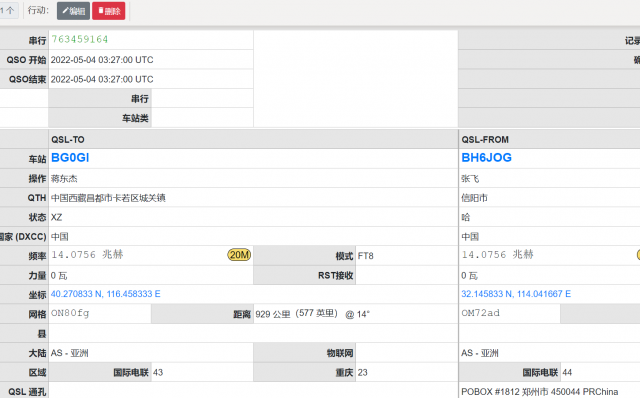The height and width of the screenshot is (398, 640).
Task: Click the coordinates link 40.270833 N, 116.458333 E
Action: (105, 294)
